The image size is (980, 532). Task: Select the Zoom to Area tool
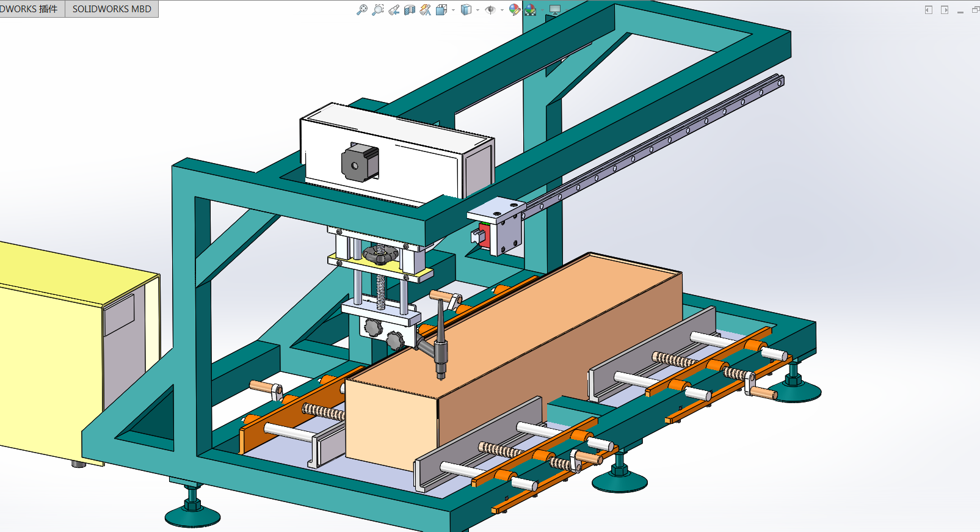click(378, 10)
